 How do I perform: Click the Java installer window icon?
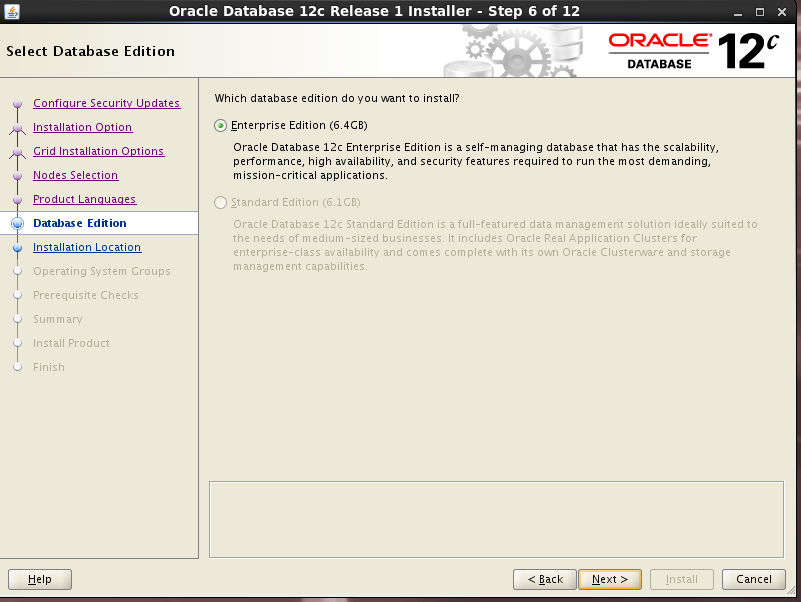12,11
